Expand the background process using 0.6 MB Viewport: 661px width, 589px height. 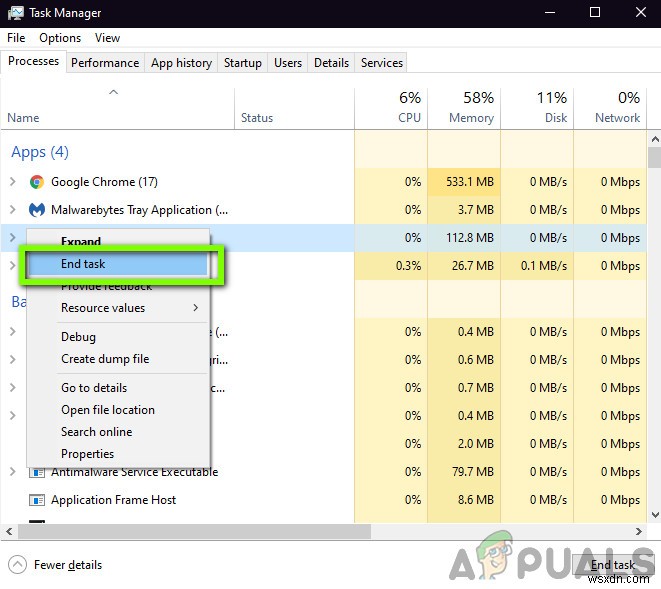(x=13, y=360)
